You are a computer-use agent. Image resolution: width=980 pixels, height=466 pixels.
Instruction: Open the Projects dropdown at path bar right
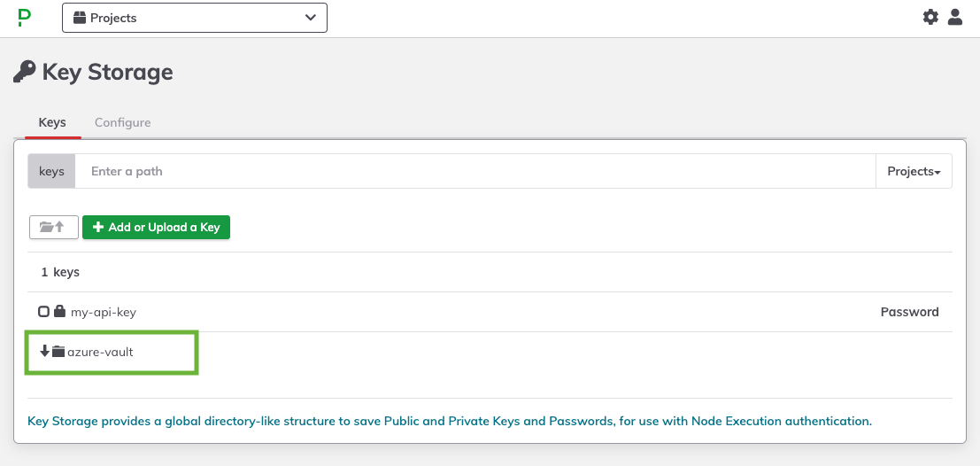pos(914,171)
